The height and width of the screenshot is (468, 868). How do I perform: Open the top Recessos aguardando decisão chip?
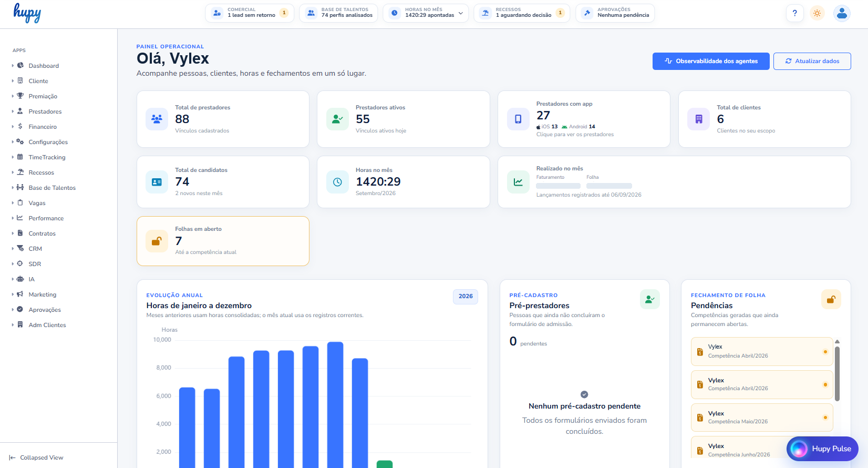tap(522, 13)
